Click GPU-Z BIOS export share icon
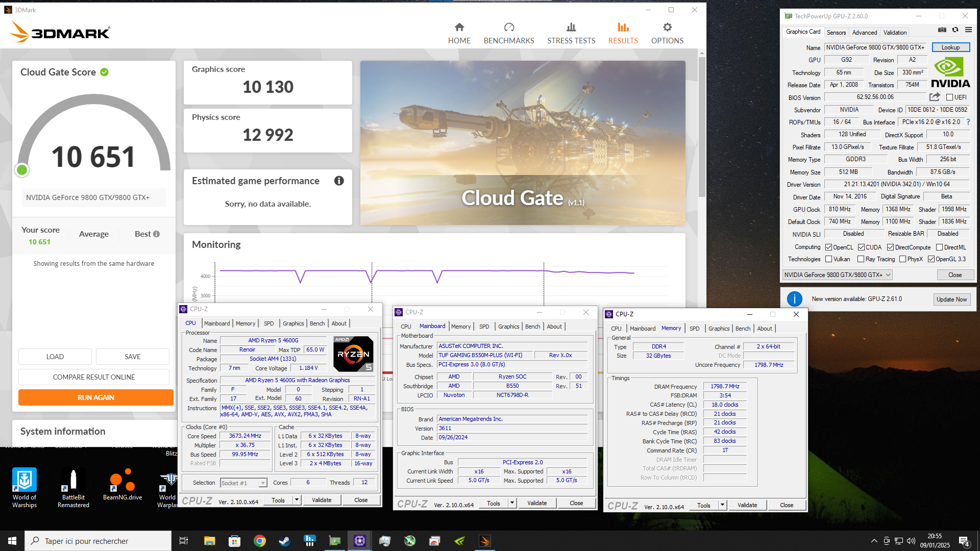 [935, 97]
